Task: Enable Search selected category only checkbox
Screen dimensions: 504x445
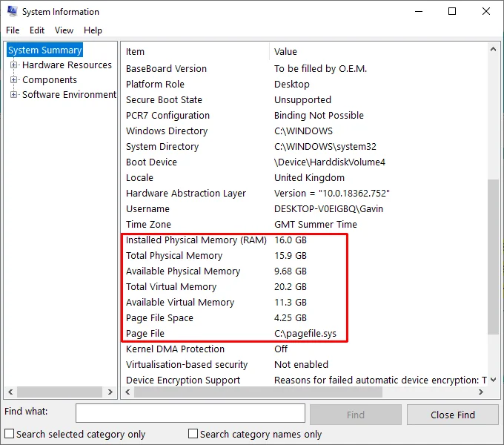Action: pyautogui.click(x=10, y=434)
